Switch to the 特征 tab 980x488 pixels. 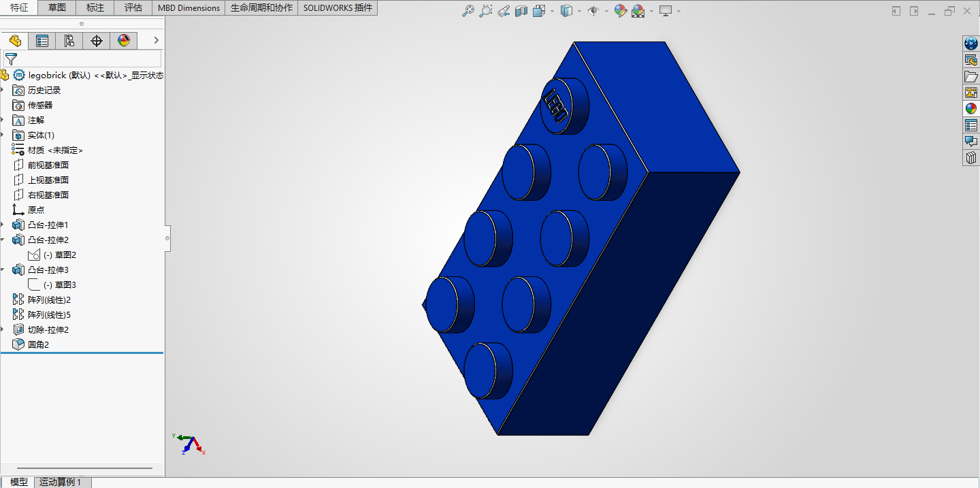coord(19,8)
